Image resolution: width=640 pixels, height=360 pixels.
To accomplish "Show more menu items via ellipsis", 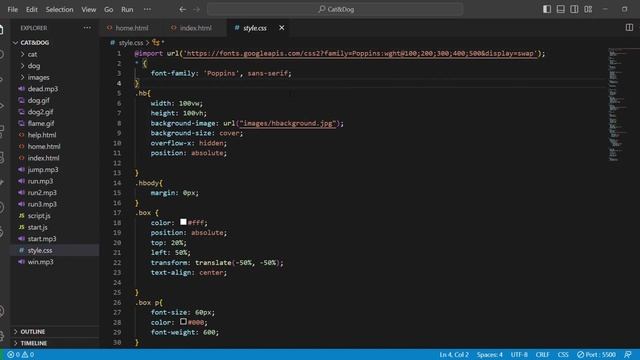I will pos(147,9).
